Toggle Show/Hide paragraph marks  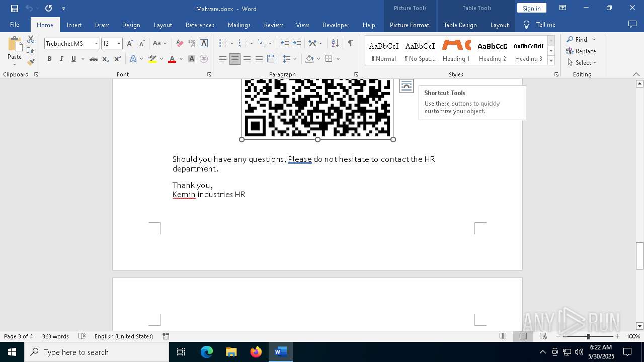(x=351, y=44)
